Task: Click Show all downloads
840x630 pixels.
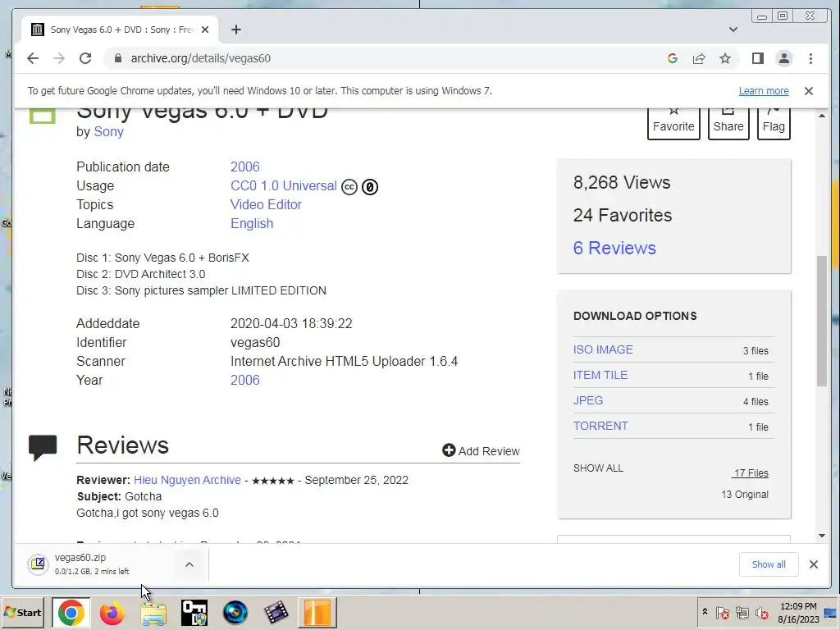Action: (768, 564)
